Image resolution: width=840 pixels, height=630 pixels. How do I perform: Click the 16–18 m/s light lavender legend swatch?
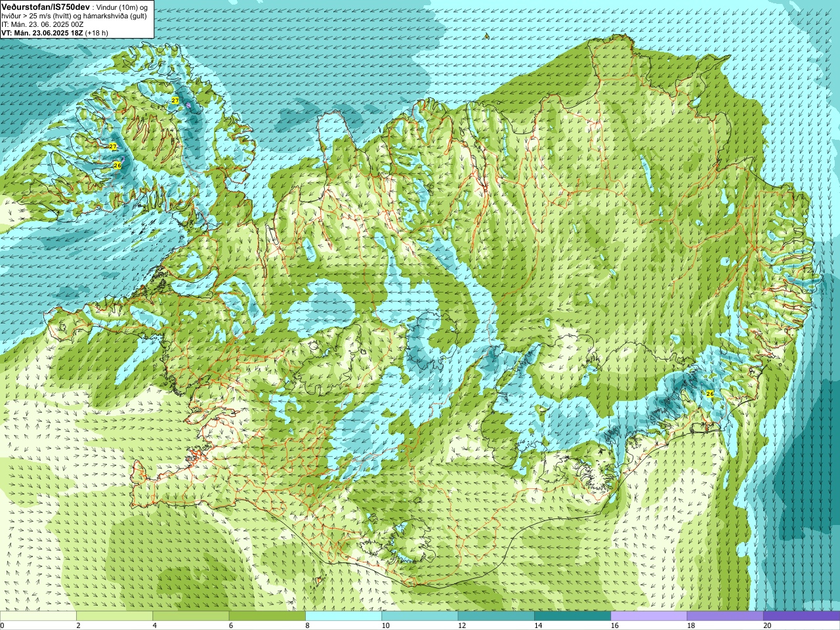(x=649, y=616)
